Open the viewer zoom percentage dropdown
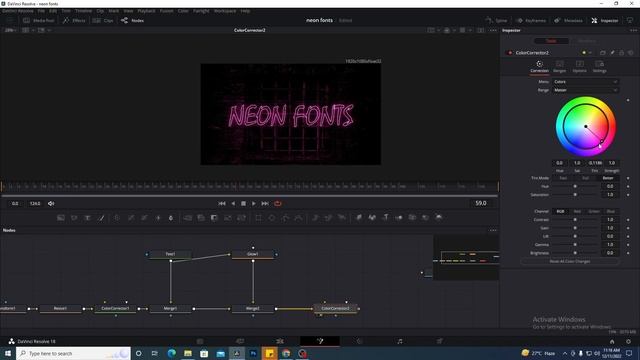This screenshot has height=360, width=640. 10,30
